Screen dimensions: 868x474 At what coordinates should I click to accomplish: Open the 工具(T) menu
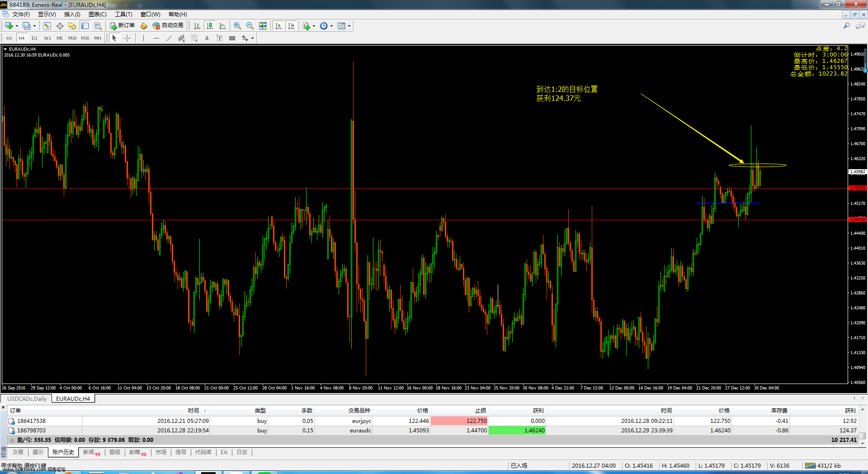[x=123, y=14]
